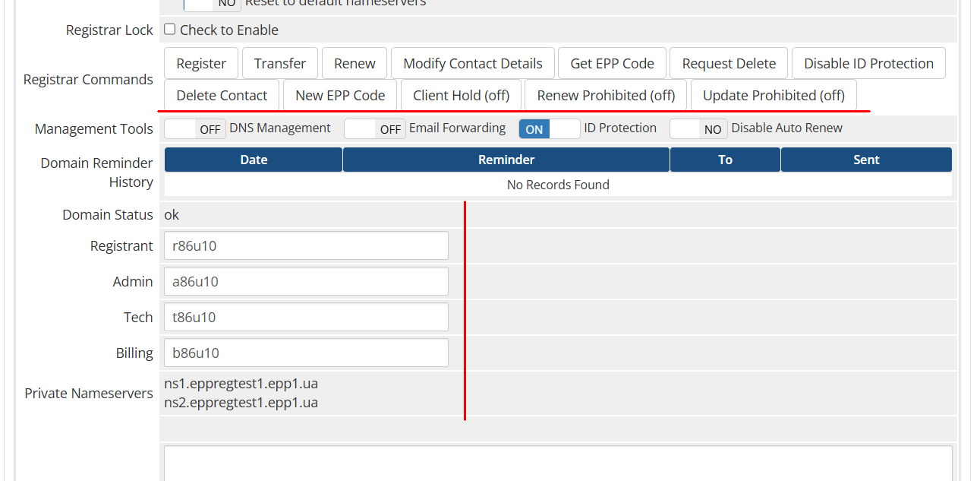Click the Sent column header
Image resolution: width=980 pixels, height=481 pixels.
pos(866,160)
